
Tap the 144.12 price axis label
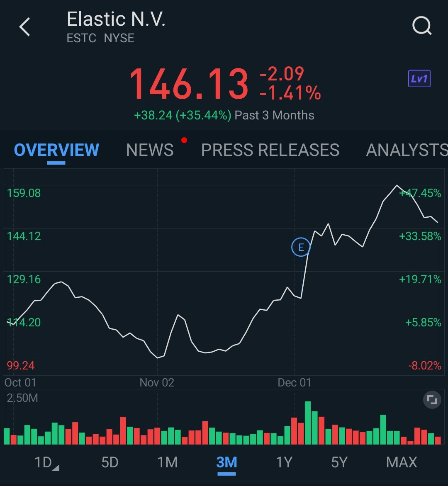point(24,236)
